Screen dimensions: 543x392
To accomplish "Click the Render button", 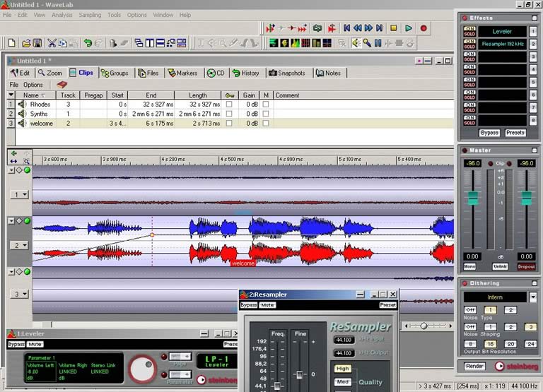I will tap(474, 366).
